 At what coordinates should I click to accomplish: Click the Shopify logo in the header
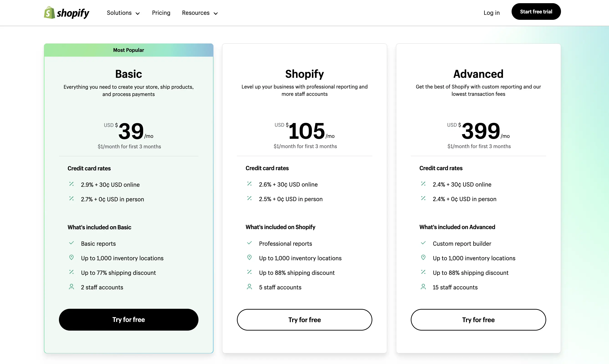point(66,13)
